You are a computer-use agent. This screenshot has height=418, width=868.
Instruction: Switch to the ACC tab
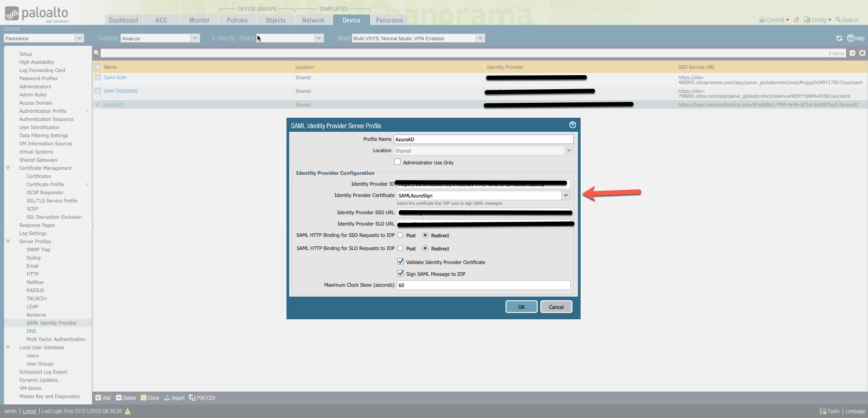pos(161,20)
